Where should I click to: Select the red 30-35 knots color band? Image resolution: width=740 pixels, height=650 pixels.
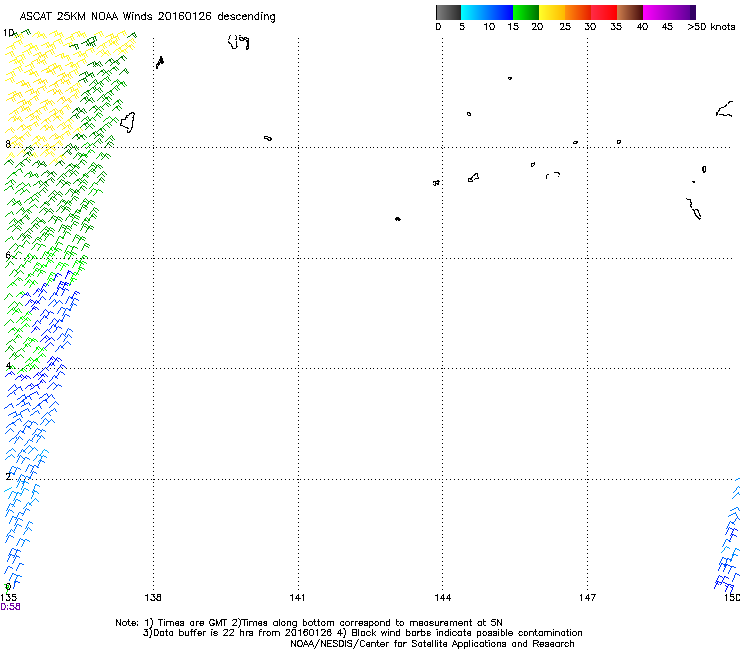(x=604, y=12)
